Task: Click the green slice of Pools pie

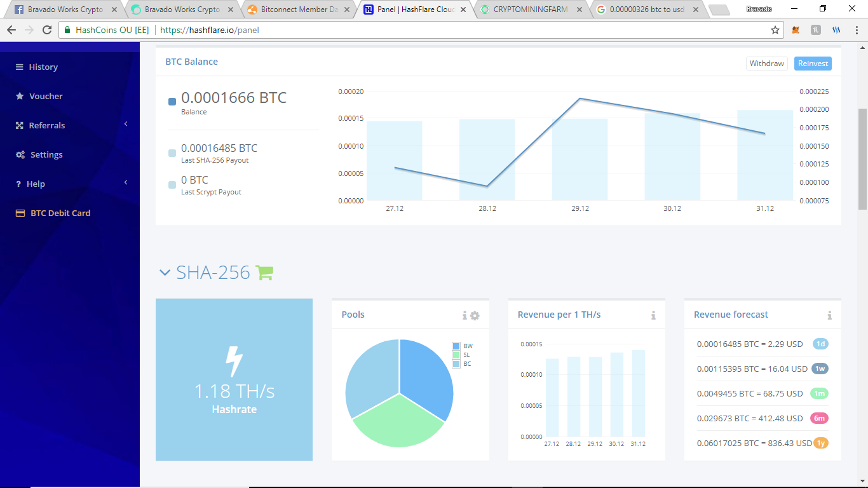Action: coord(398,422)
